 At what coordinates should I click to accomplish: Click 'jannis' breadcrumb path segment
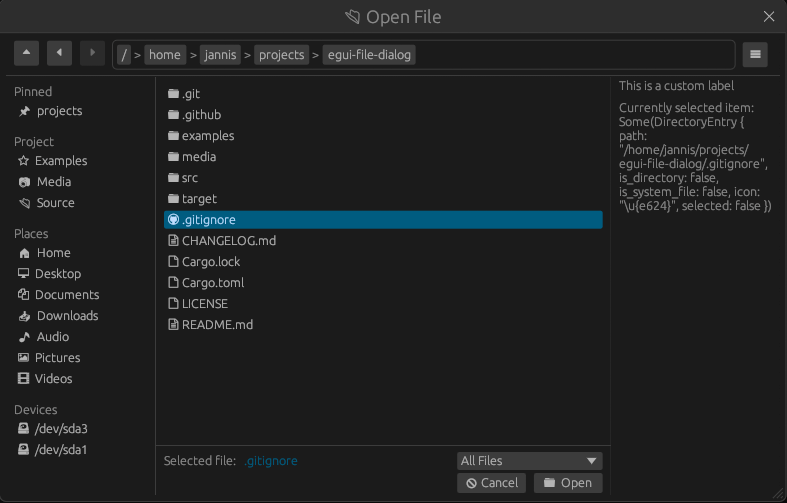click(x=220, y=55)
